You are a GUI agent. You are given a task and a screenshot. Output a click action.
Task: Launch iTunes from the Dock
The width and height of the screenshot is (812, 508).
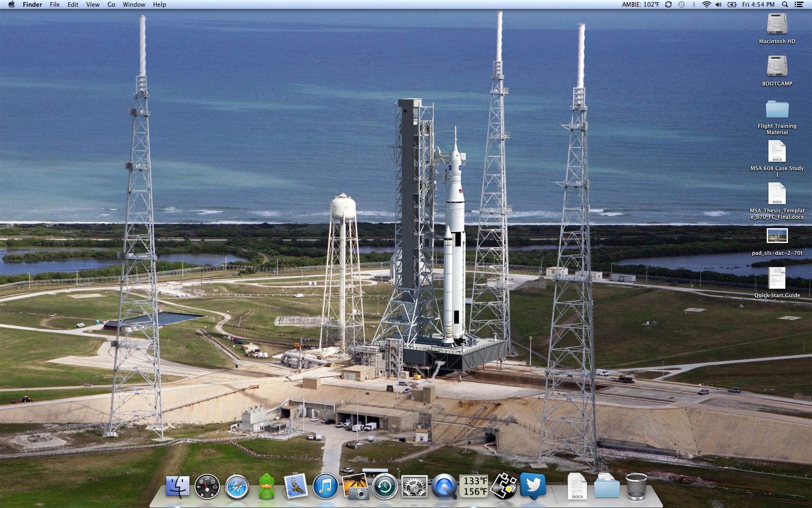tap(325, 487)
